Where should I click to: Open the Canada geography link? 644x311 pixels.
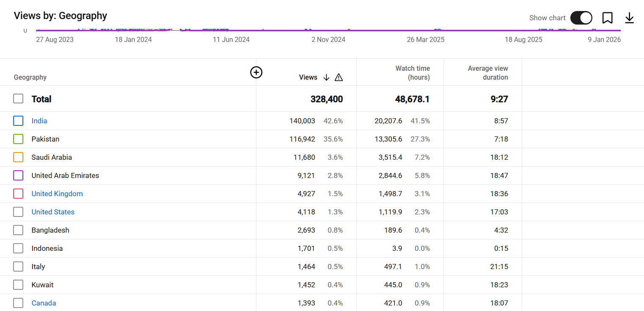click(x=44, y=303)
